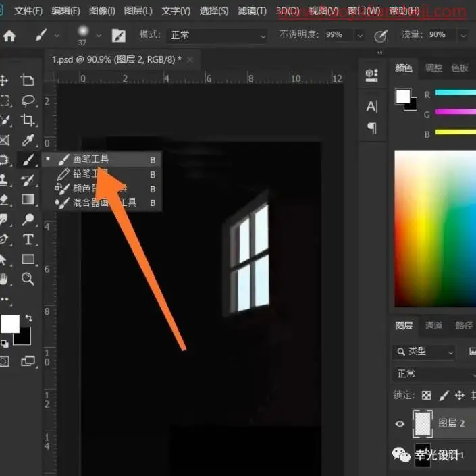
Task: Expand the flow slider dropdown arrow
Action: [x=463, y=36]
